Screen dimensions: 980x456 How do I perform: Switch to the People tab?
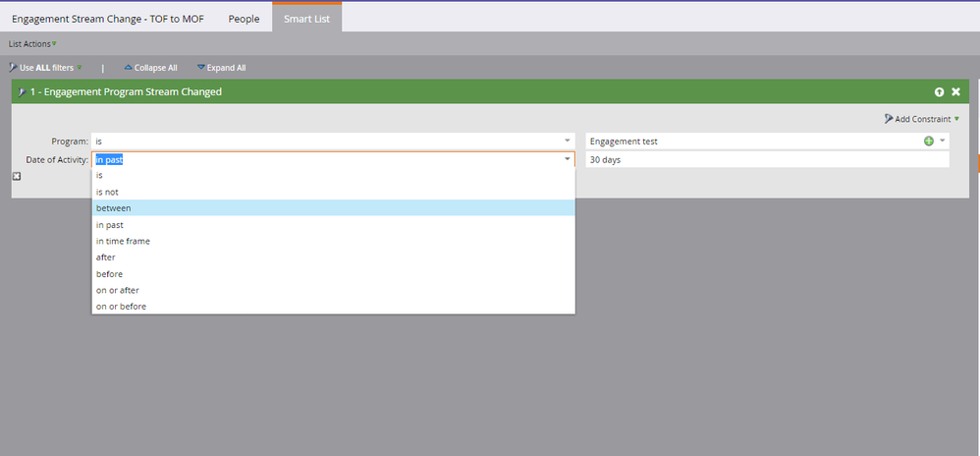pos(244,19)
